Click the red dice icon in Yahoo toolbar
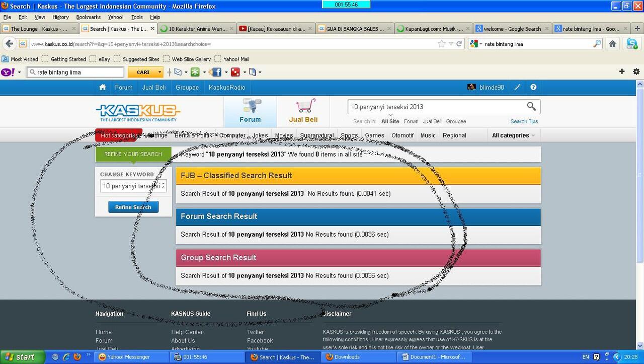Screen dimensions: 644x364 tap(235, 72)
